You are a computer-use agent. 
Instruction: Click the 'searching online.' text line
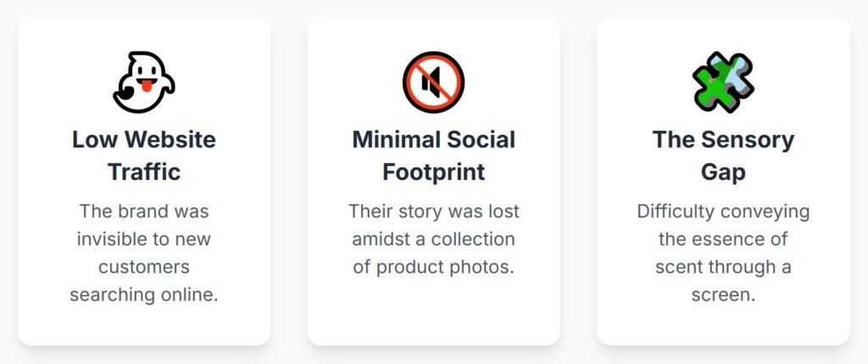(144, 294)
